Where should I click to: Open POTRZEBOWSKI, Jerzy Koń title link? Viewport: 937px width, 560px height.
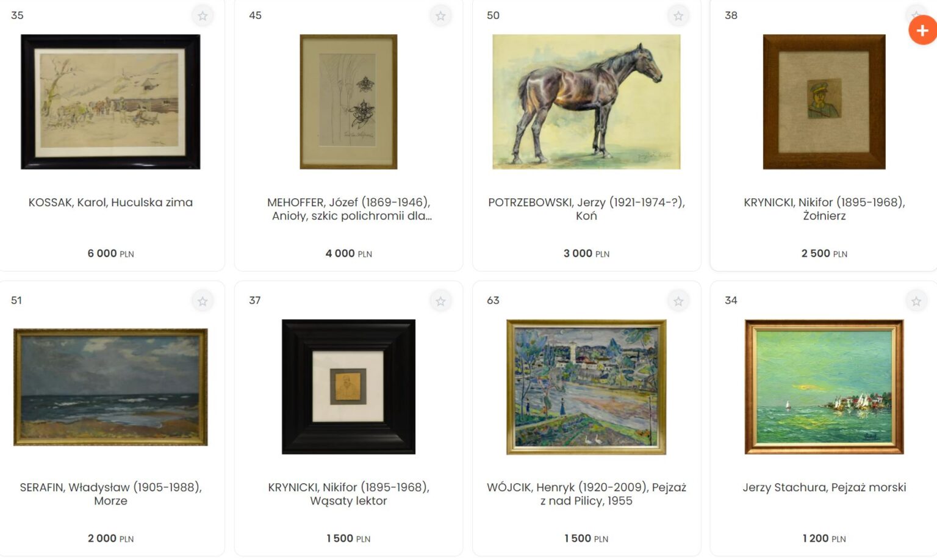586,209
